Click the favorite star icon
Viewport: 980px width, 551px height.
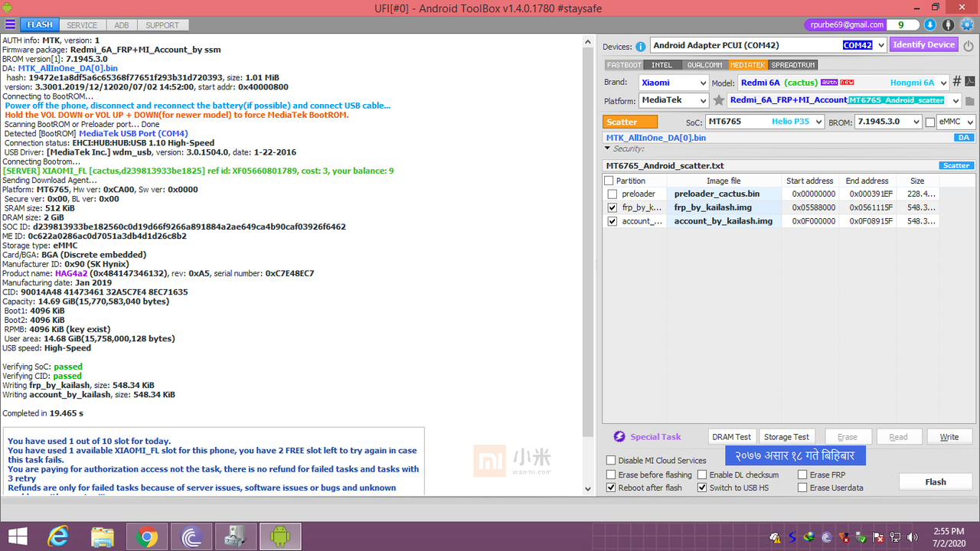[718, 100]
